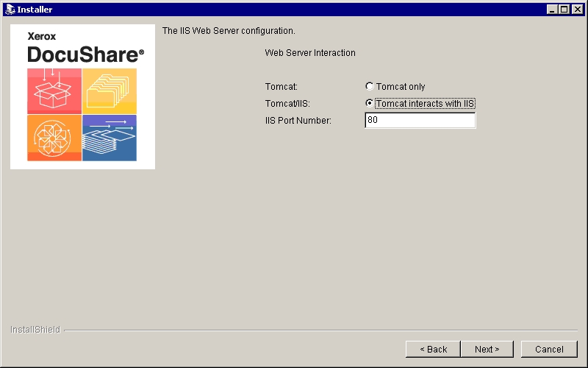Click the IIS Port Number field

point(420,120)
